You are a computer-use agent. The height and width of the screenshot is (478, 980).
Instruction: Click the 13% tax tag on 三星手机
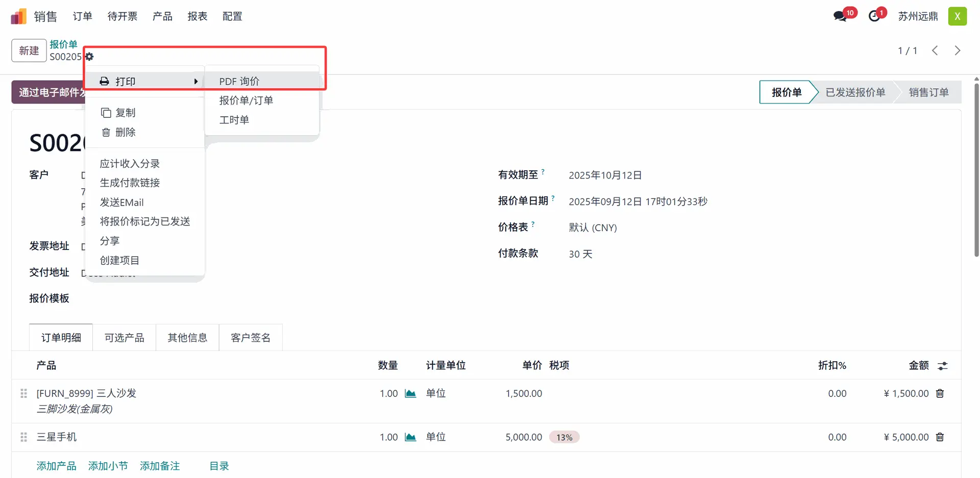pyautogui.click(x=564, y=437)
